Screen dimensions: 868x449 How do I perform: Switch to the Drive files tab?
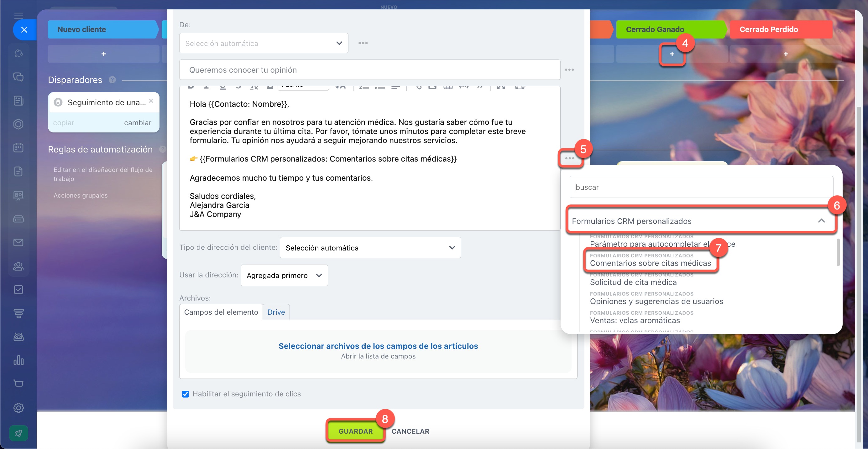click(276, 312)
